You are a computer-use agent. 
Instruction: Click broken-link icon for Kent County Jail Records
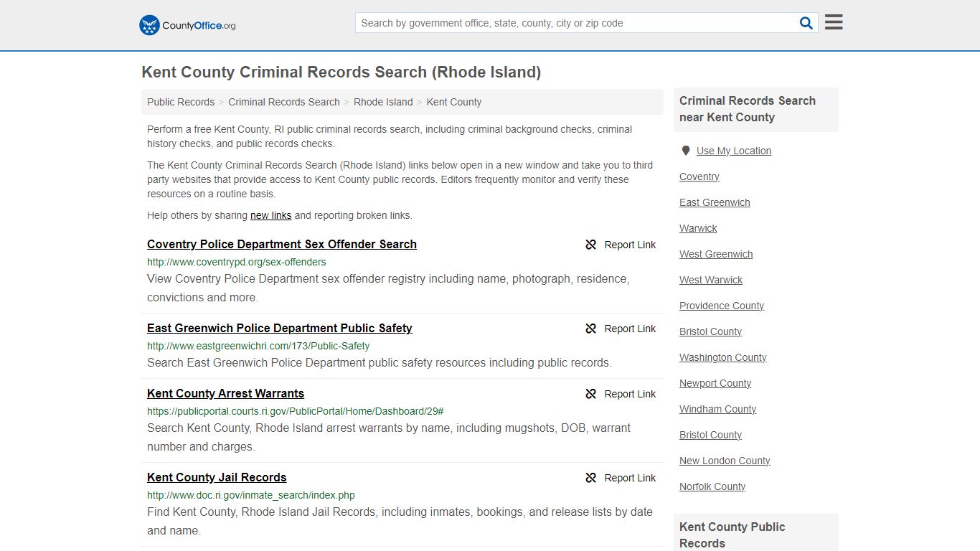tap(591, 478)
